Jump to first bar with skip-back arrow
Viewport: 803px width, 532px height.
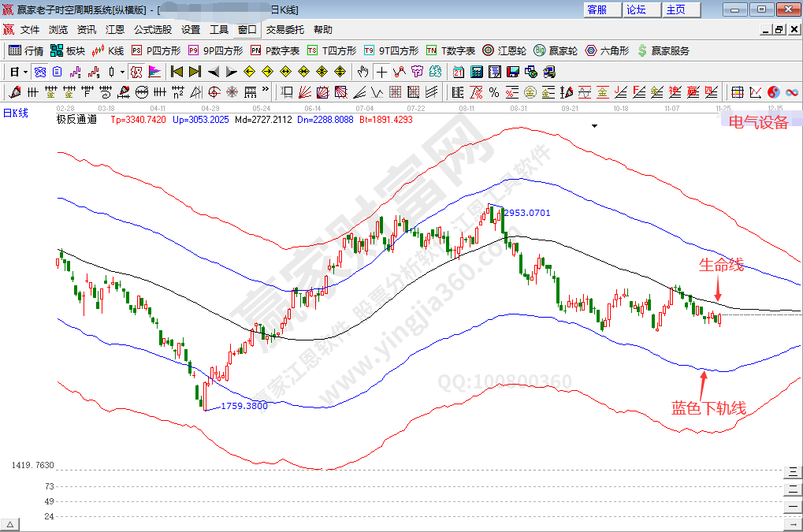177,72
